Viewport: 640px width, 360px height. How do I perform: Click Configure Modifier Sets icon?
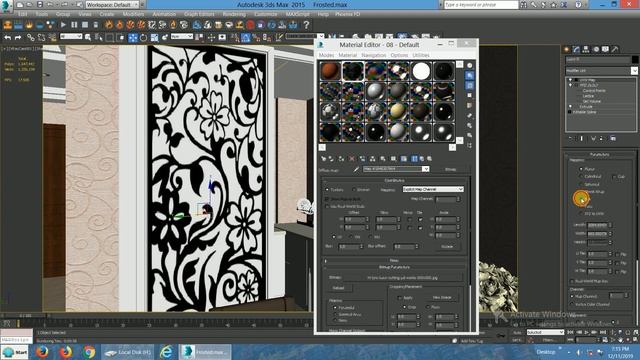click(613, 138)
